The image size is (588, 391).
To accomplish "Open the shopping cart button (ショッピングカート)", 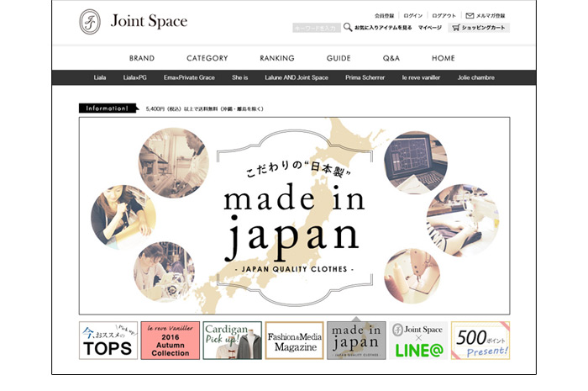I will [x=479, y=28].
